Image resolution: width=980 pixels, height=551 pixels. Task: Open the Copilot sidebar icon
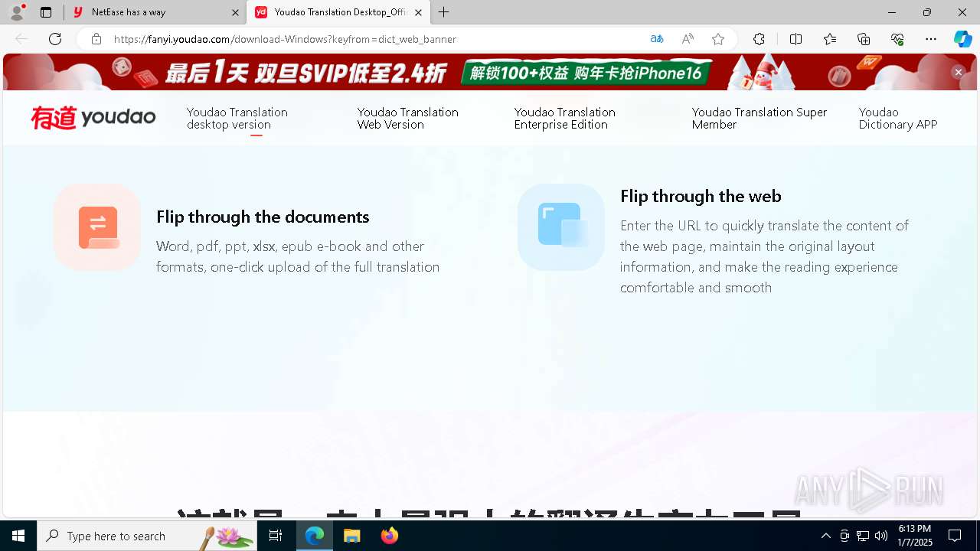962,39
